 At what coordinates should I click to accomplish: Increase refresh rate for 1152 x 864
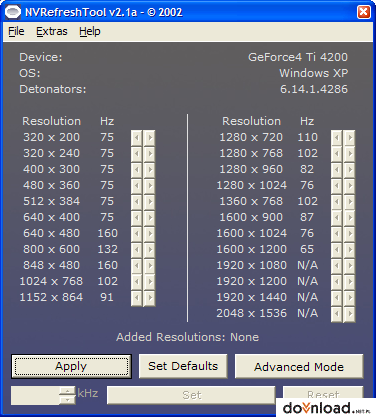point(150,297)
